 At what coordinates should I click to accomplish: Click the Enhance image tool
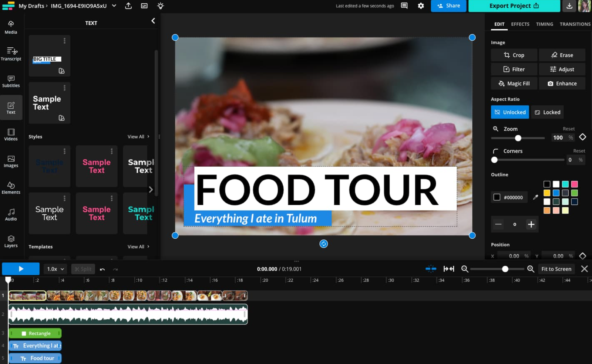click(x=562, y=83)
